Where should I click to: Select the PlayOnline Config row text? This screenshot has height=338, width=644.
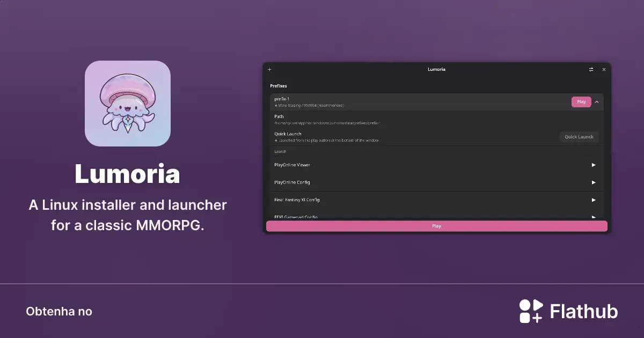click(292, 182)
